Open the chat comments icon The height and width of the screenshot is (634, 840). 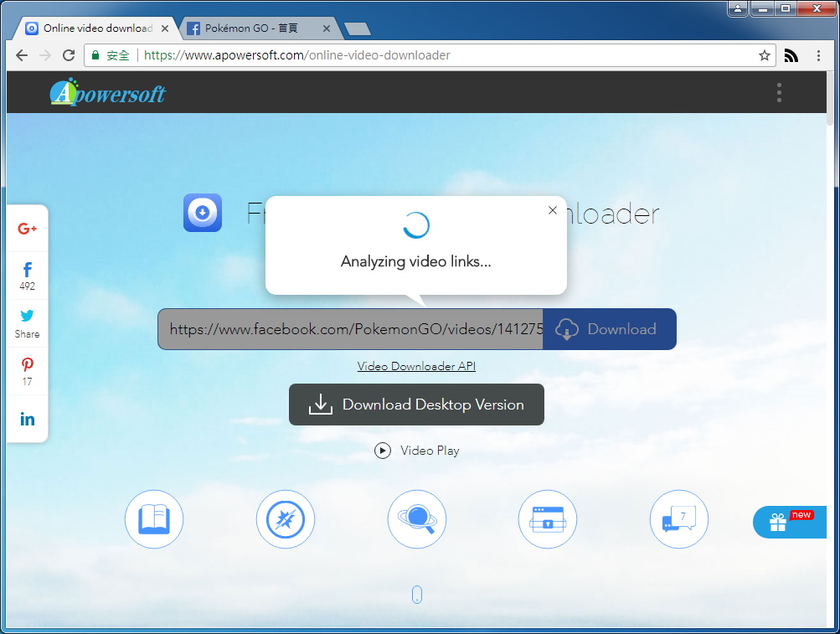coord(678,519)
